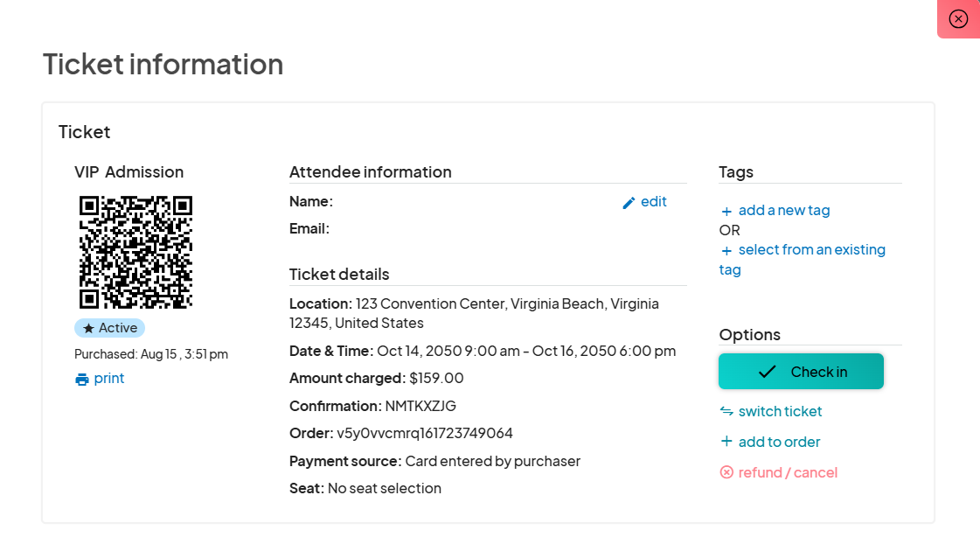The image size is (980, 558).
Task: Select the Active status badge
Action: click(x=109, y=327)
